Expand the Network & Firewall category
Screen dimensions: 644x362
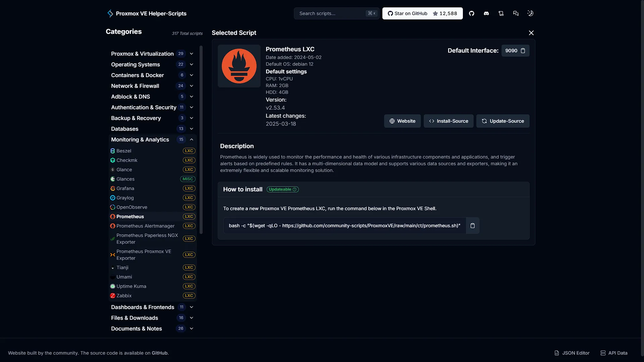click(153, 86)
